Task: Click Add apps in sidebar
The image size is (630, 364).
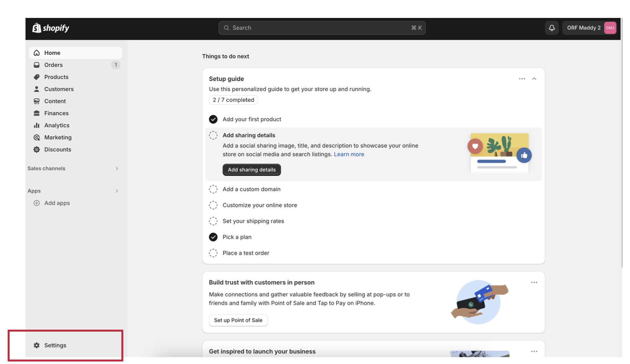Action: [x=75, y=203]
